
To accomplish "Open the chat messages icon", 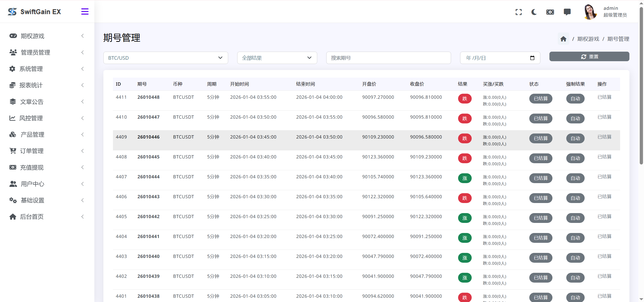I will pos(567,12).
